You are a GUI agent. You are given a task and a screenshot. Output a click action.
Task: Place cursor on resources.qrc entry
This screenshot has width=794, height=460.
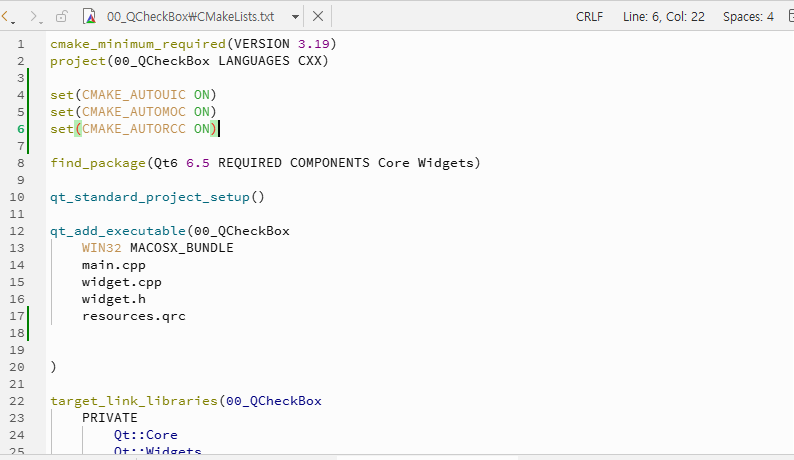pyautogui.click(x=134, y=316)
